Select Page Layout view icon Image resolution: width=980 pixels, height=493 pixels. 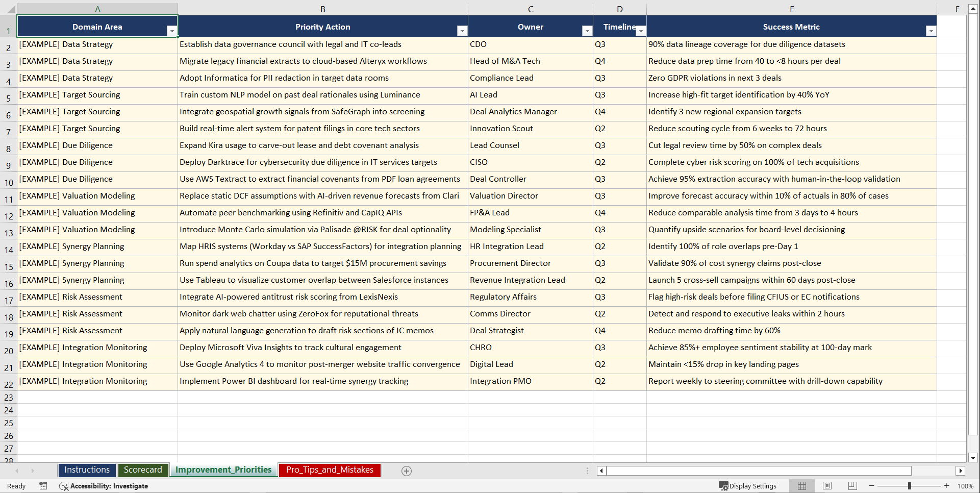click(x=827, y=486)
